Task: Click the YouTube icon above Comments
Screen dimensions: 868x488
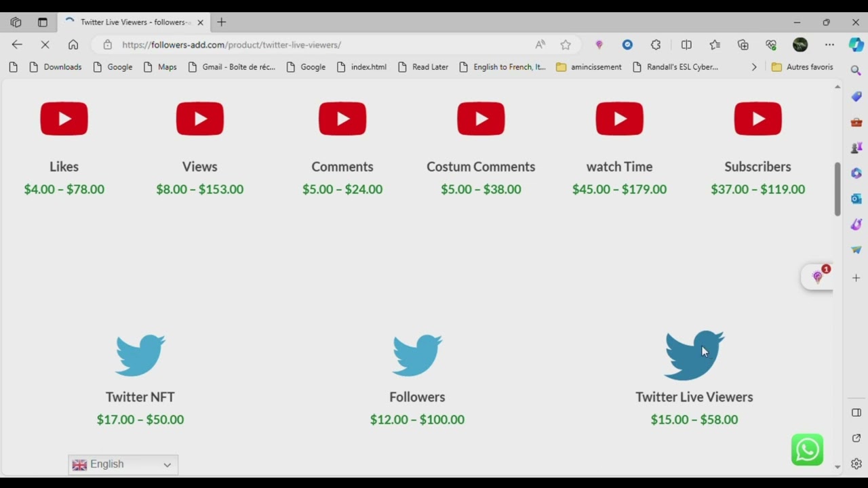Action: [x=342, y=119]
